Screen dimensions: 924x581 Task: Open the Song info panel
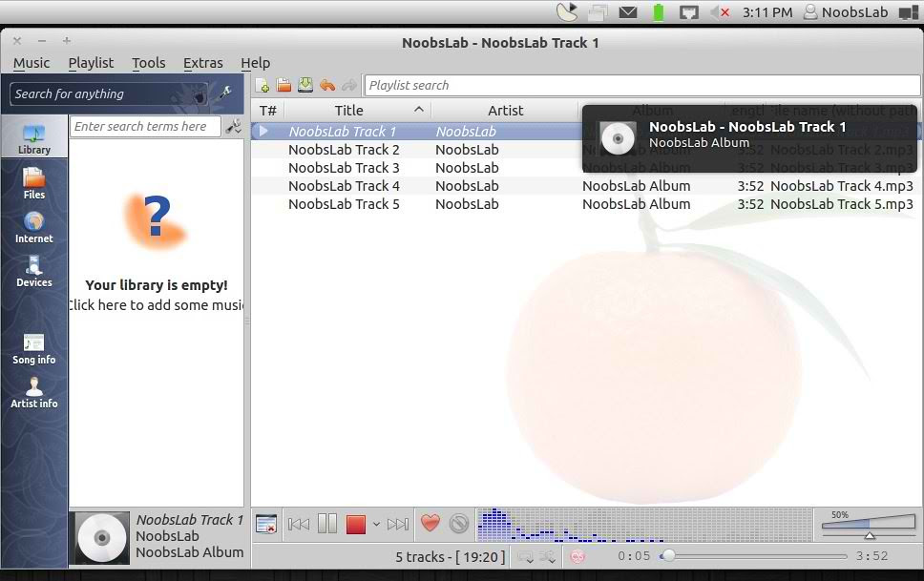tap(34, 349)
